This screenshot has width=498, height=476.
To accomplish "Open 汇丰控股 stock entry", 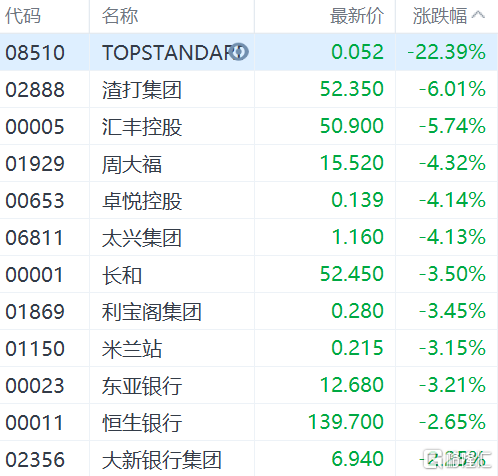I will (x=249, y=126).
